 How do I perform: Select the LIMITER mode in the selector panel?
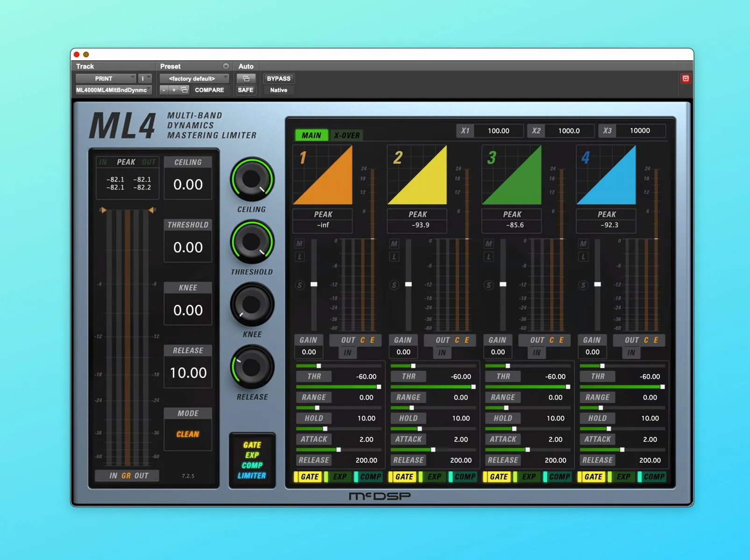pos(251,476)
